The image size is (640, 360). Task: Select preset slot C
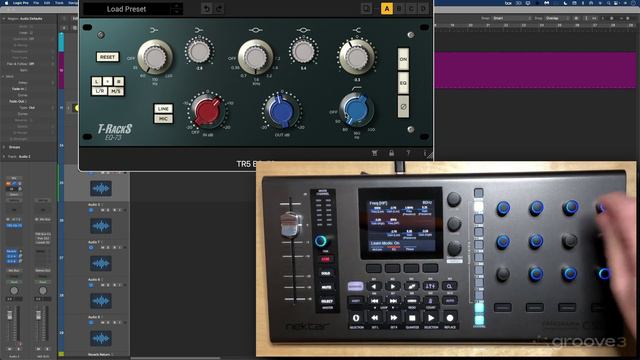(411, 9)
